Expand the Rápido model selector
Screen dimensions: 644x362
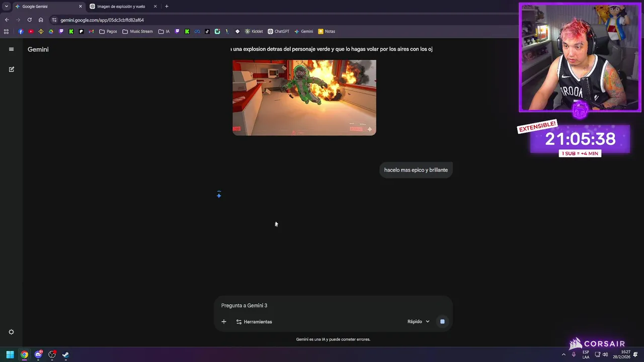point(419,322)
